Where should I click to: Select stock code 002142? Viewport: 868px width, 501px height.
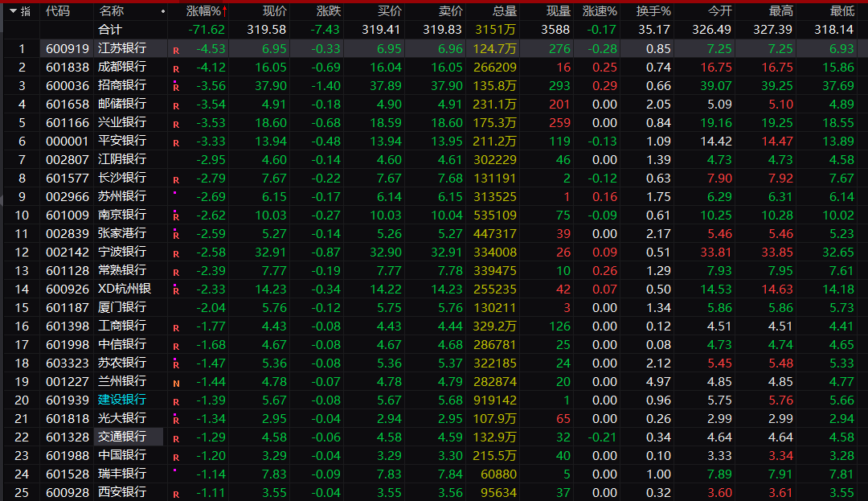coord(67,252)
